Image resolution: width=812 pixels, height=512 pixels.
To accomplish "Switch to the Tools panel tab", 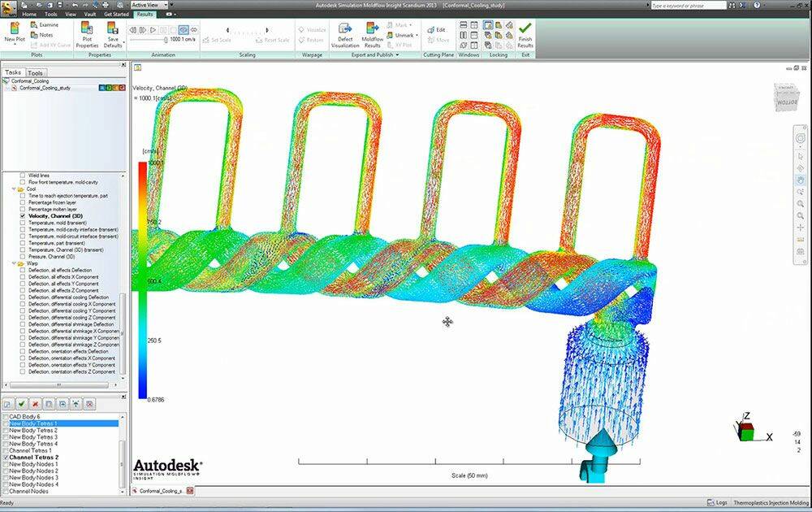I will coord(35,73).
